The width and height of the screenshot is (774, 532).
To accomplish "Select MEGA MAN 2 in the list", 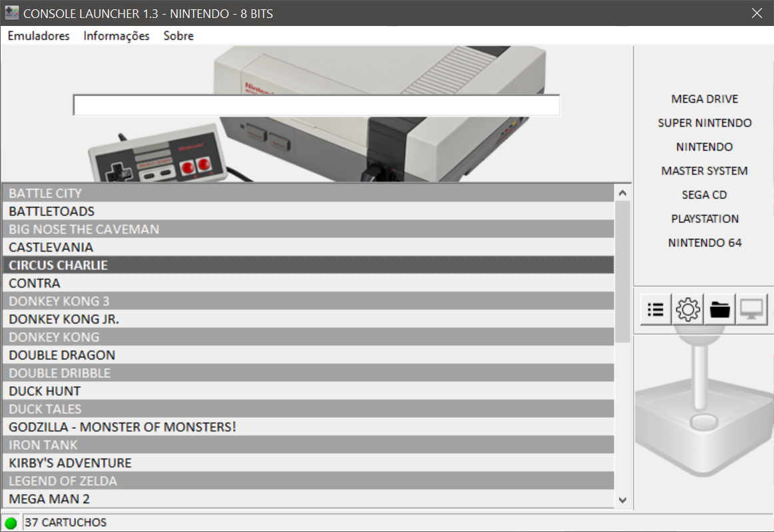I will pos(308,499).
